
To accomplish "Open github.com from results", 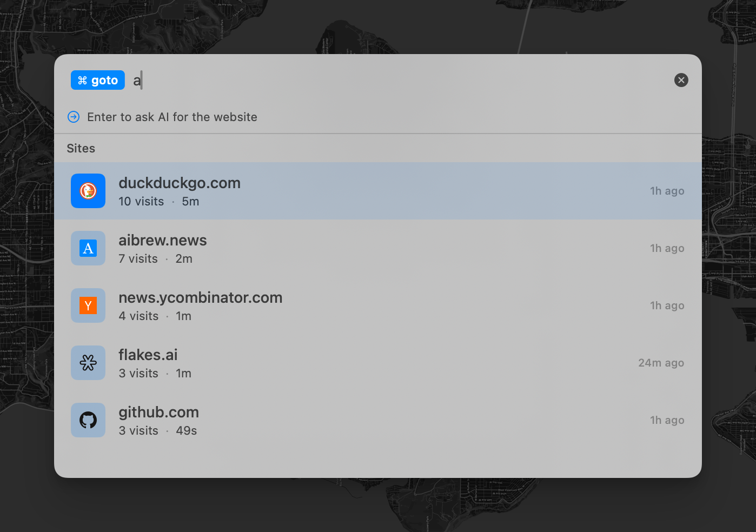I will click(159, 413).
